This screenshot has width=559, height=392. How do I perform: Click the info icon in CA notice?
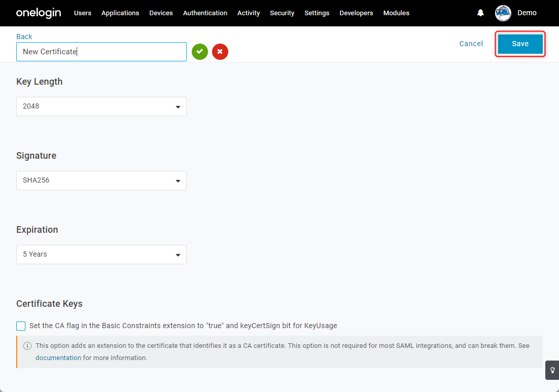tap(27, 346)
